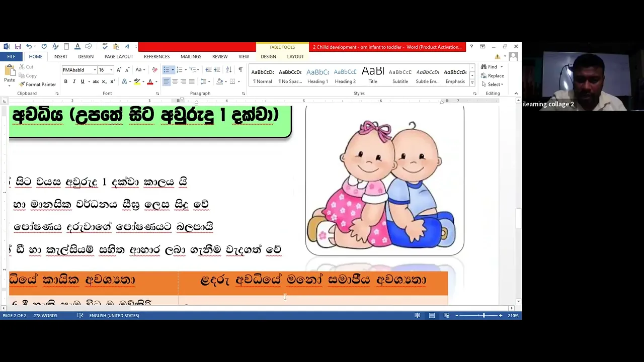The image size is (644, 362).
Task: Center align the paragraph
Action: (x=175, y=81)
